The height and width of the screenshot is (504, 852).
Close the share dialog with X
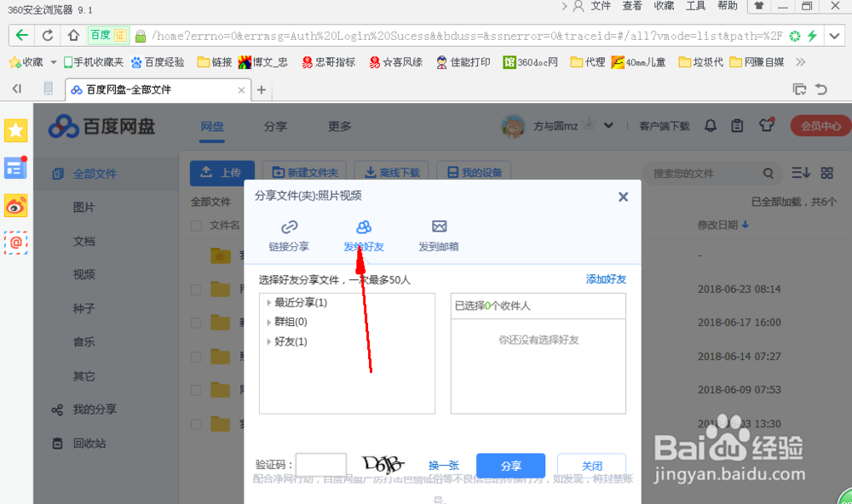[624, 197]
